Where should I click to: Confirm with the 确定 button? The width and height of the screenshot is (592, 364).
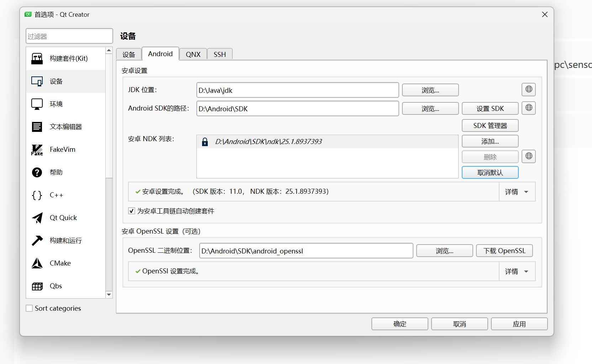point(400,324)
